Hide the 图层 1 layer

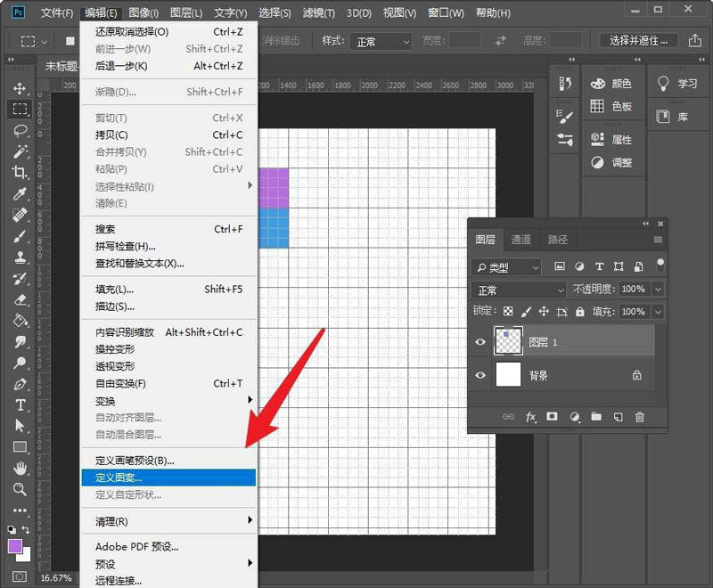pyautogui.click(x=479, y=340)
